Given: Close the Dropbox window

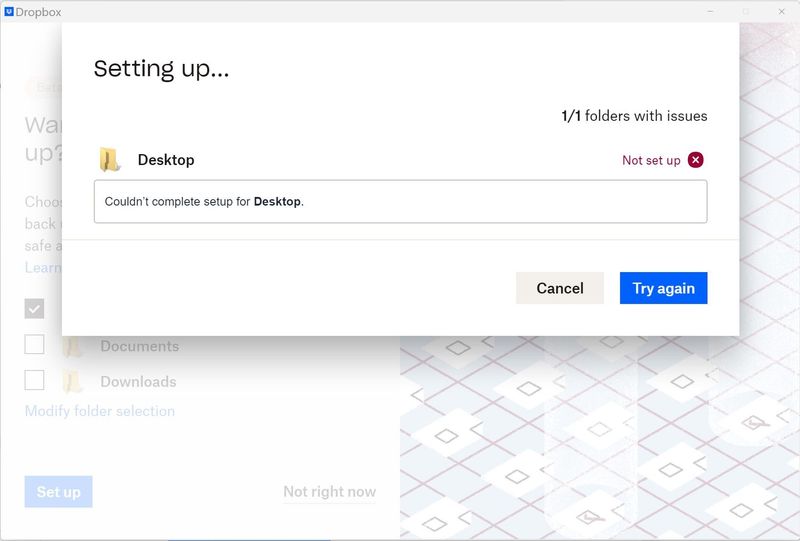Looking at the screenshot, I should click(781, 11).
